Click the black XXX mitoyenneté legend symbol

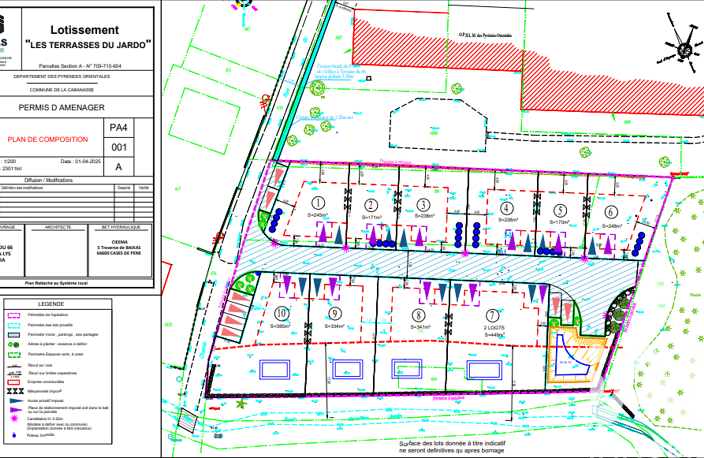15,391
